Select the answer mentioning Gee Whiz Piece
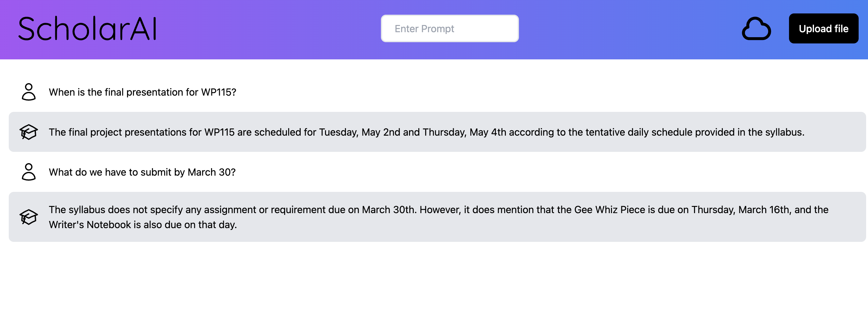Screen dimensions: 868x320 (x=438, y=217)
